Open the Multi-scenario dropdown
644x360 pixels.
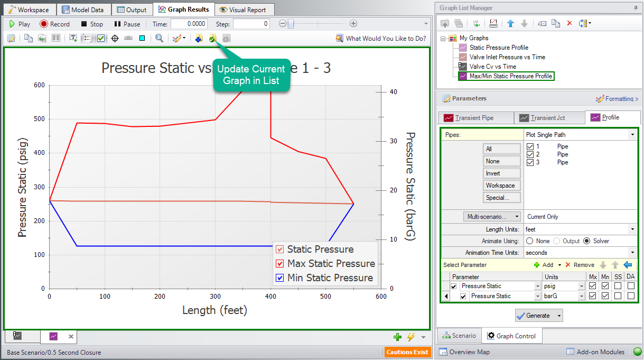point(492,217)
